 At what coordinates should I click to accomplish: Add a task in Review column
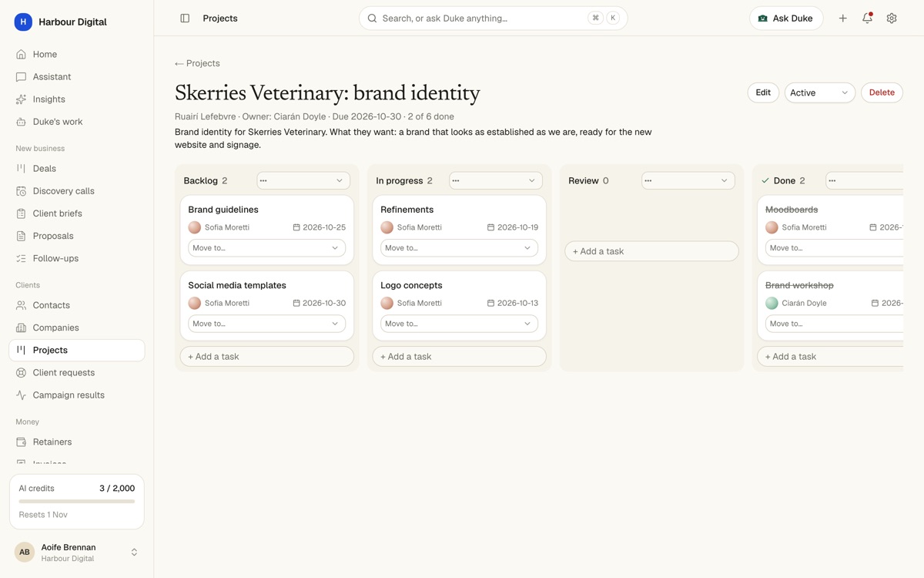click(x=651, y=251)
